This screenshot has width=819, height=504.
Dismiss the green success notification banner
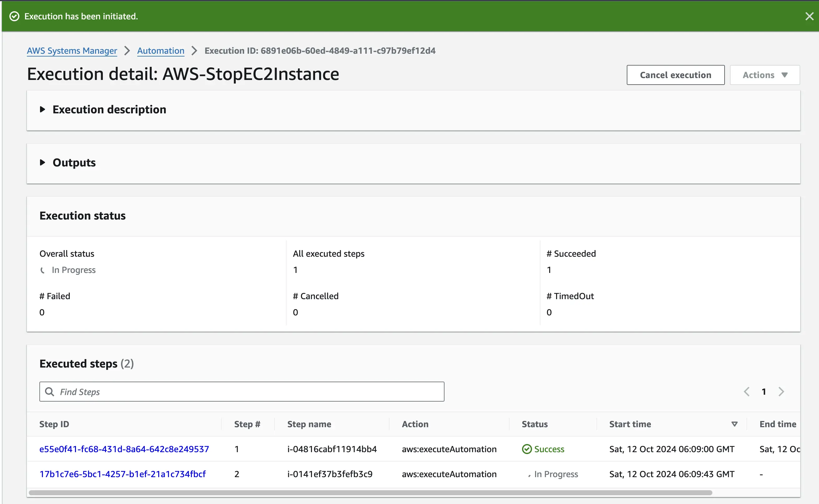click(x=810, y=16)
